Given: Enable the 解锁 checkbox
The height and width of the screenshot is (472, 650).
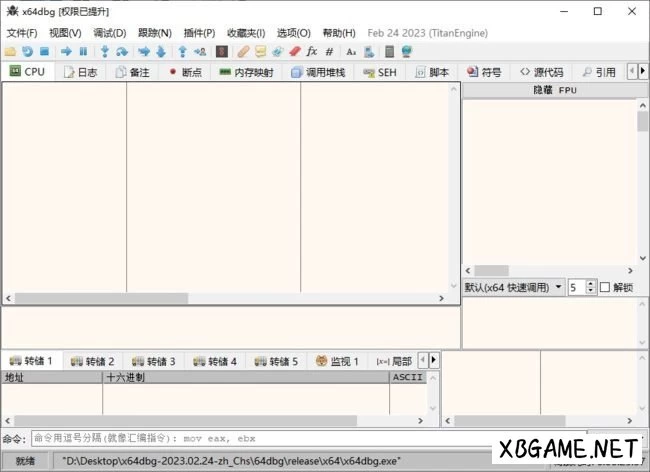Looking at the screenshot, I should click(605, 287).
